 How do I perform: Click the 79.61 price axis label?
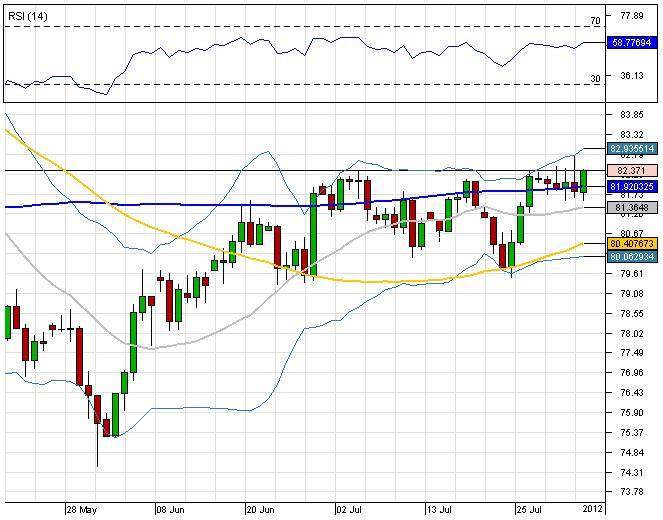click(x=631, y=274)
